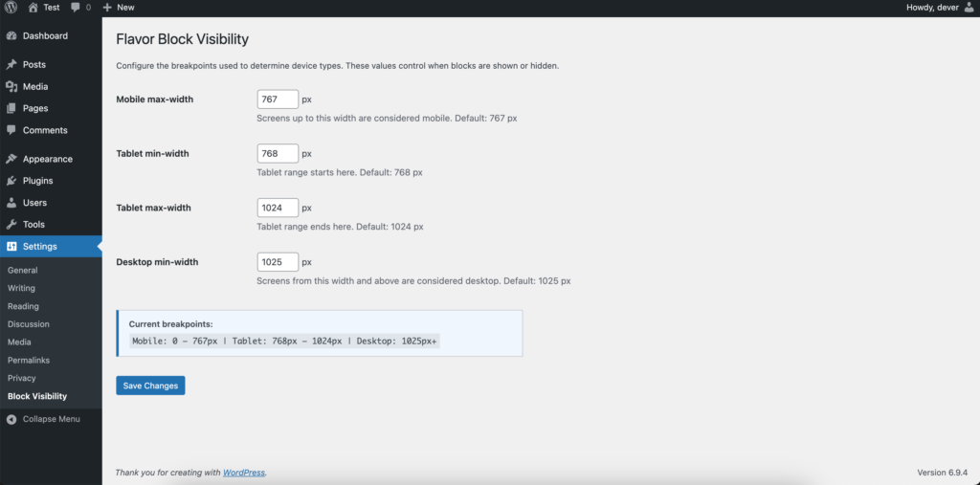This screenshot has height=485, width=980.
Task: Open the New content menu label
Action: point(125,8)
